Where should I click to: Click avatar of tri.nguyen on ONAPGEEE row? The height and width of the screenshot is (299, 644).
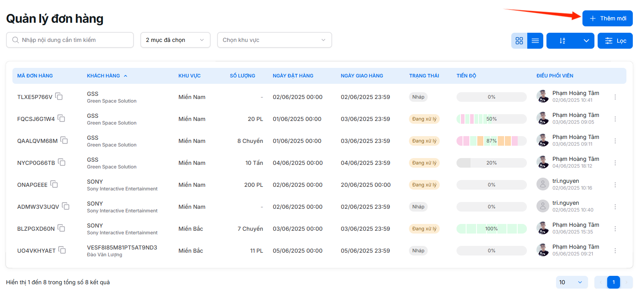(542, 184)
